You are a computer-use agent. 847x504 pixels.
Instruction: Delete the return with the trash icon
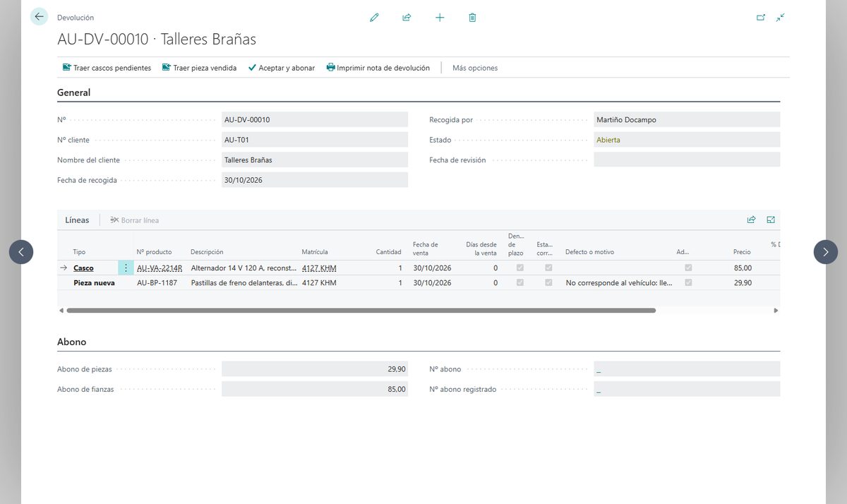coord(472,18)
